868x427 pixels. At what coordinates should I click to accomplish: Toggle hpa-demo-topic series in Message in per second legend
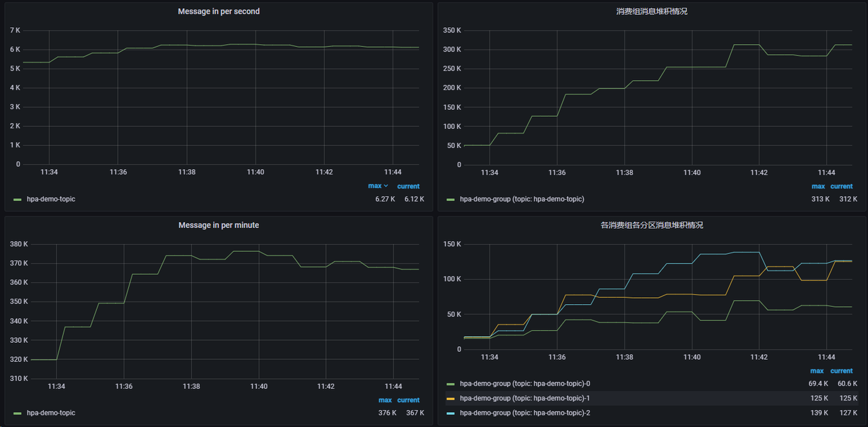(51, 199)
